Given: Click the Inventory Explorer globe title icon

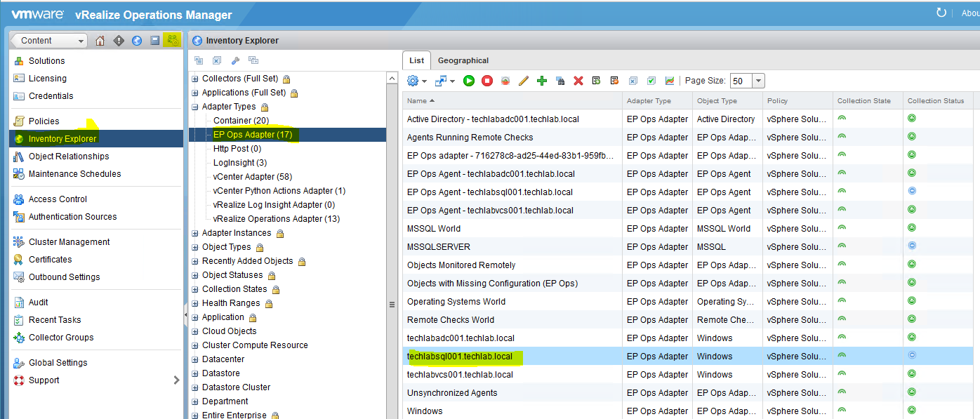Looking at the screenshot, I should tap(197, 41).
